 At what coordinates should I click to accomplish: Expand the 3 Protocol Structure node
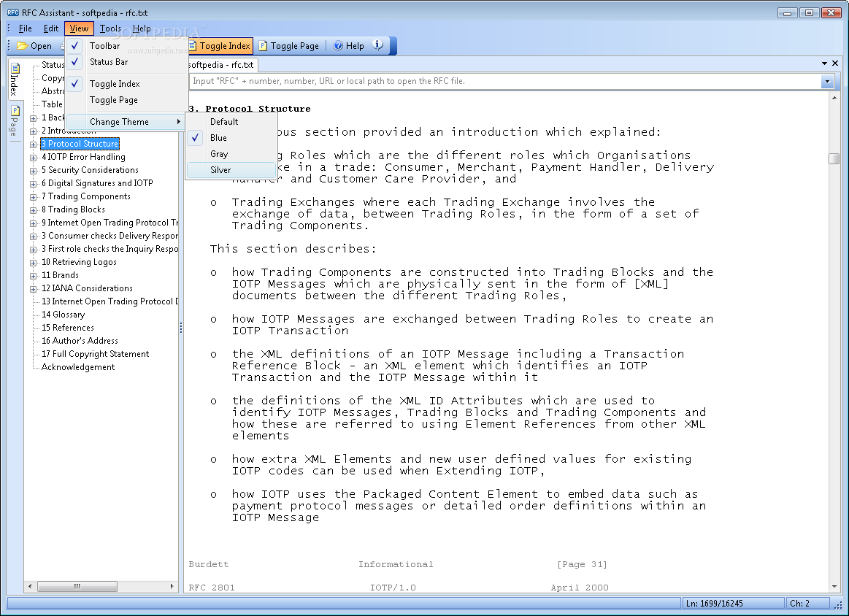(33, 144)
